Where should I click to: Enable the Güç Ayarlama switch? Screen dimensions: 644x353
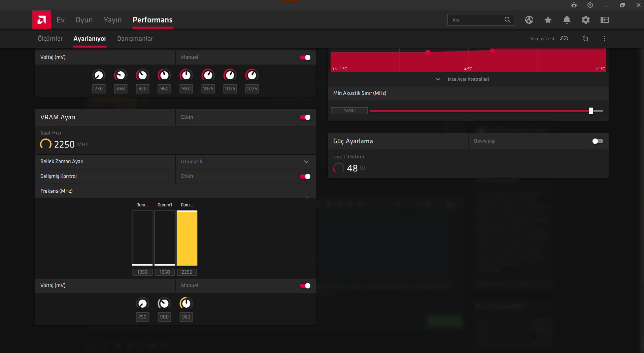pyautogui.click(x=598, y=141)
